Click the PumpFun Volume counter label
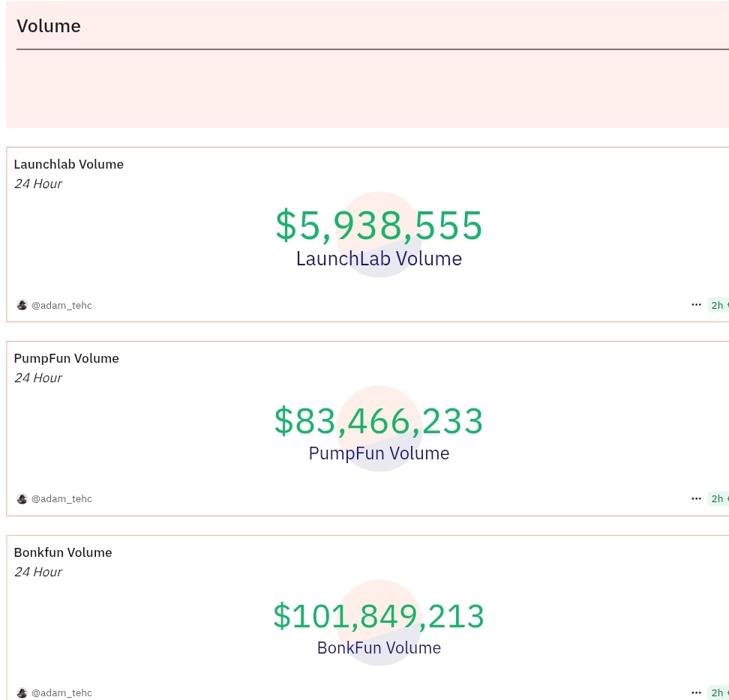 379,453
